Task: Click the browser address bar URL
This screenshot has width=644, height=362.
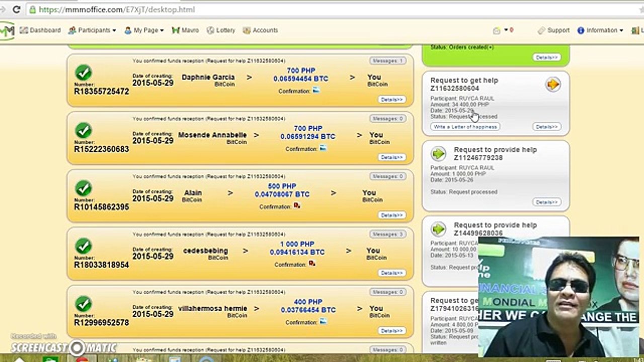Action: [117, 10]
